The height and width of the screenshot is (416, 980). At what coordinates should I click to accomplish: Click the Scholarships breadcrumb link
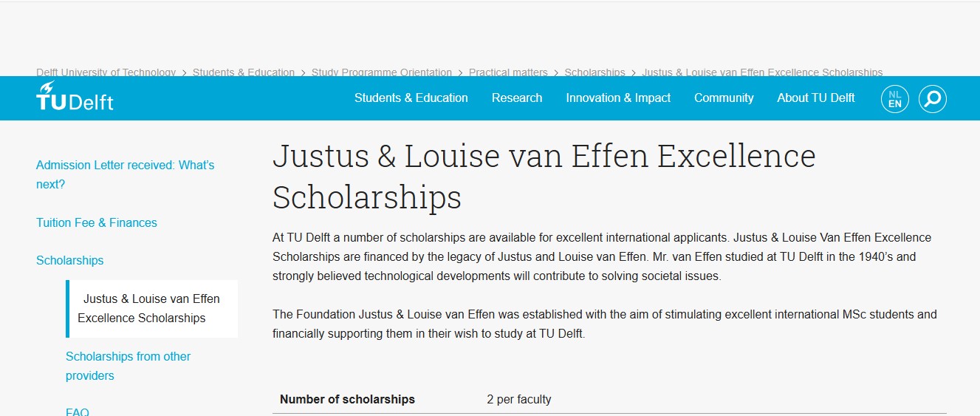tap(594, 72)
